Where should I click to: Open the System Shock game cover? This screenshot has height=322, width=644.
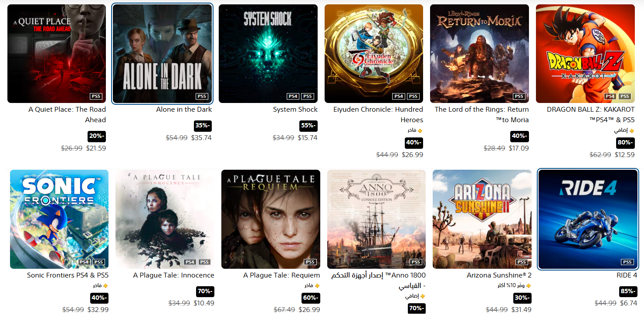pyautogui.click(x=268, y=54)
